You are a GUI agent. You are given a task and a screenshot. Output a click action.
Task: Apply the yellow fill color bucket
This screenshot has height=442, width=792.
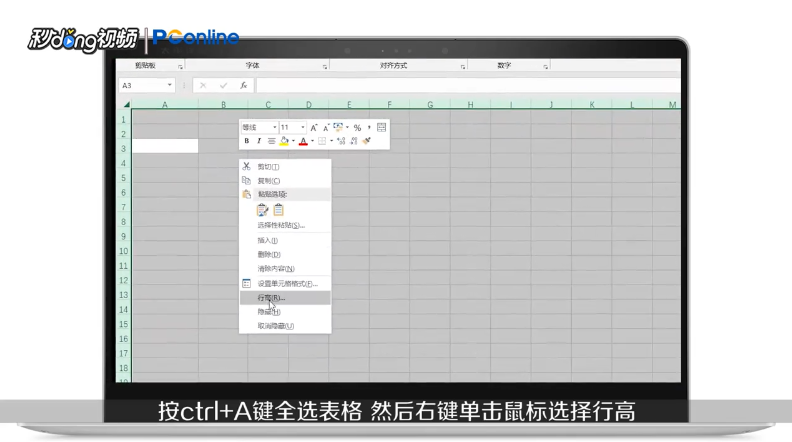284,141
